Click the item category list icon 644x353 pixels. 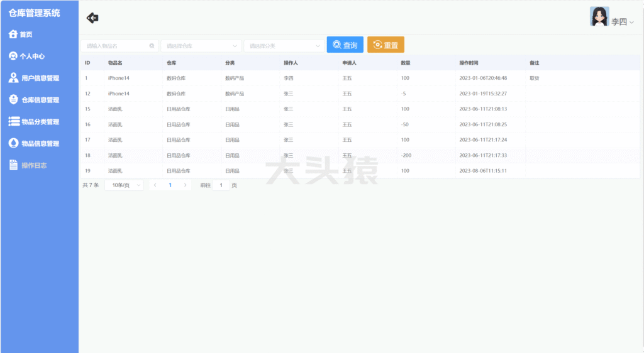[x=14, y=121]
